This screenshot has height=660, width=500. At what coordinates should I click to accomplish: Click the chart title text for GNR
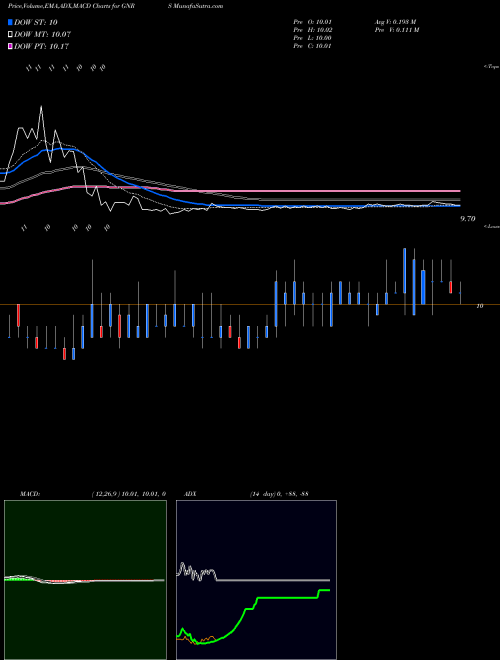(74, 6)
